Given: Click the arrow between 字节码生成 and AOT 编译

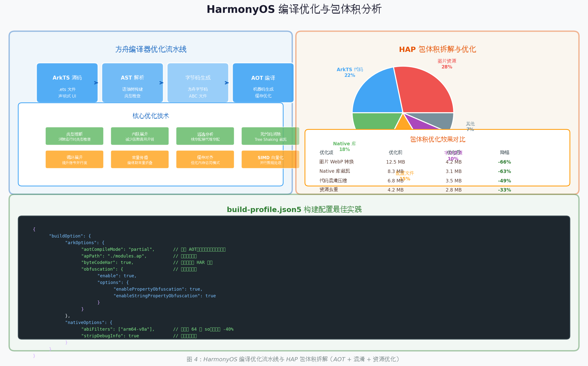Looking at the screenshot, I should tap(227, 83).
